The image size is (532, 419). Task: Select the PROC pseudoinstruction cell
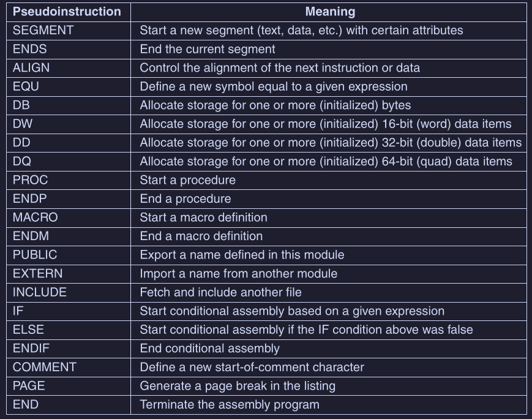(30, 180)
